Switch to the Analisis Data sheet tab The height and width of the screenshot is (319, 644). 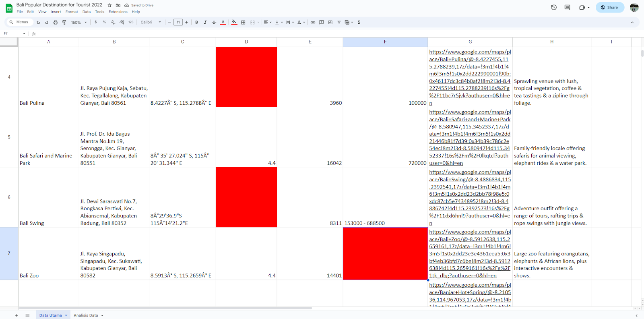tap(89, 315)
